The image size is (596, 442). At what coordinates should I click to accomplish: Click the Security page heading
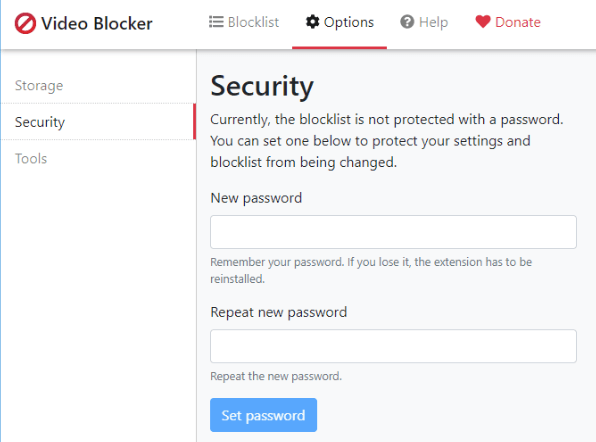click(262, 87)
